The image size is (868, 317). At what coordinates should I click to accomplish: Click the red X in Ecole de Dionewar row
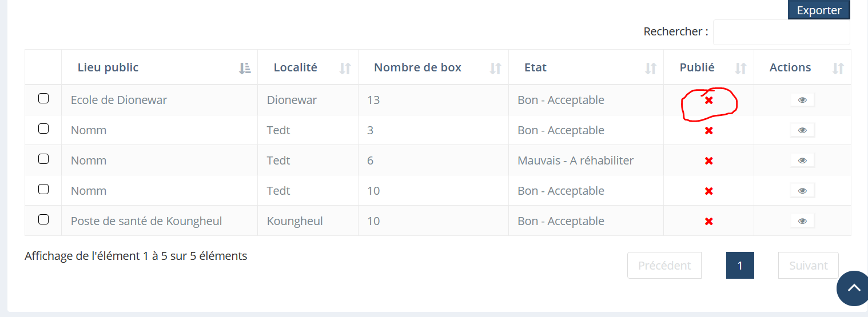tap(708, 100)
